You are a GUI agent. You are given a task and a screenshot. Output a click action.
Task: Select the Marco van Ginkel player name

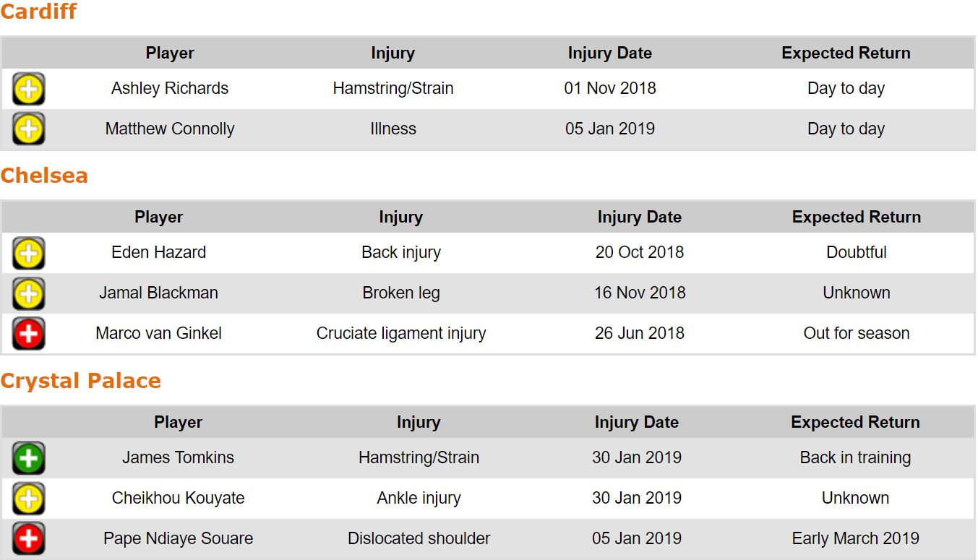[158, 333]
